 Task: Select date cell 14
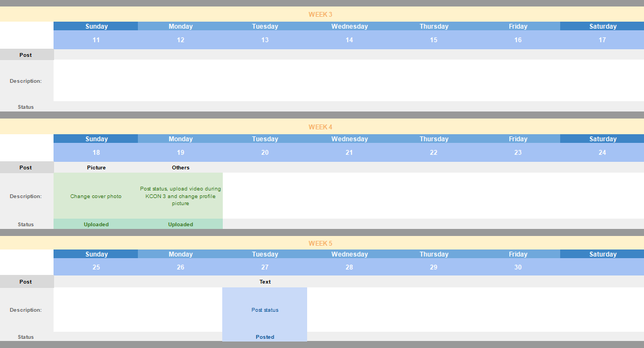(349, 40)
